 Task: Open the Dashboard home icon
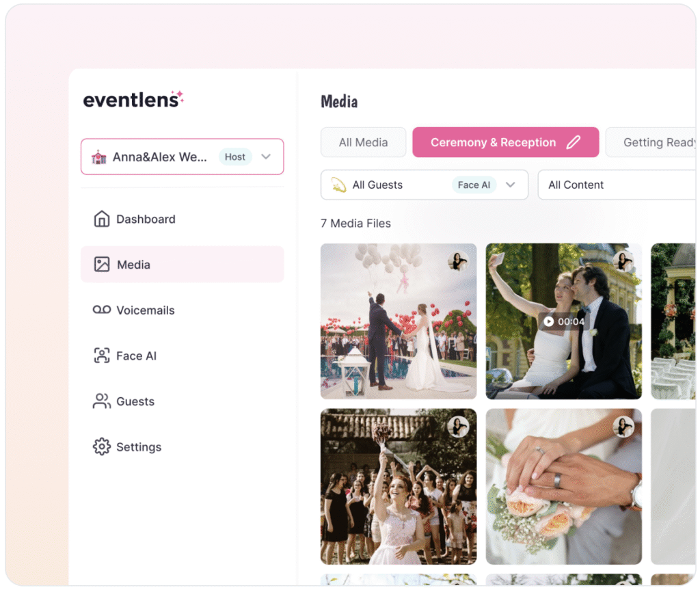coord(101,219)
